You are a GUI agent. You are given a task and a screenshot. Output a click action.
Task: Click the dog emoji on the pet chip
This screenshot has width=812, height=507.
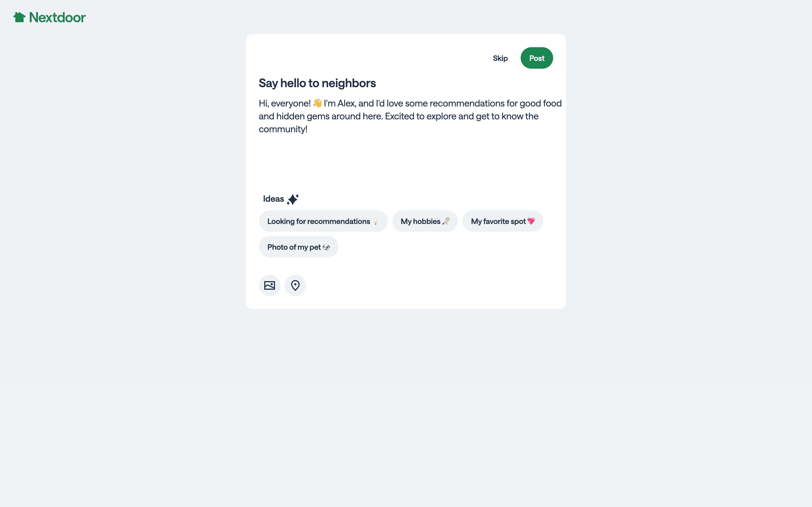coord(326,247)
